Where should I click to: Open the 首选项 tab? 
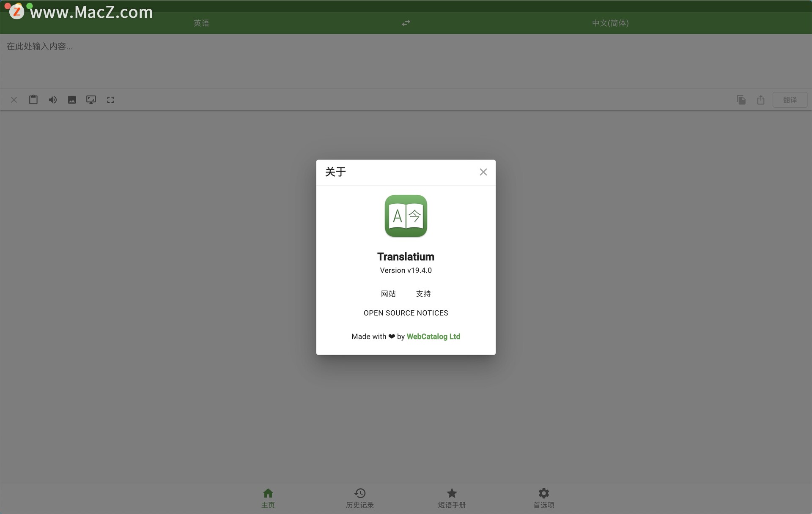coord(543,498)
